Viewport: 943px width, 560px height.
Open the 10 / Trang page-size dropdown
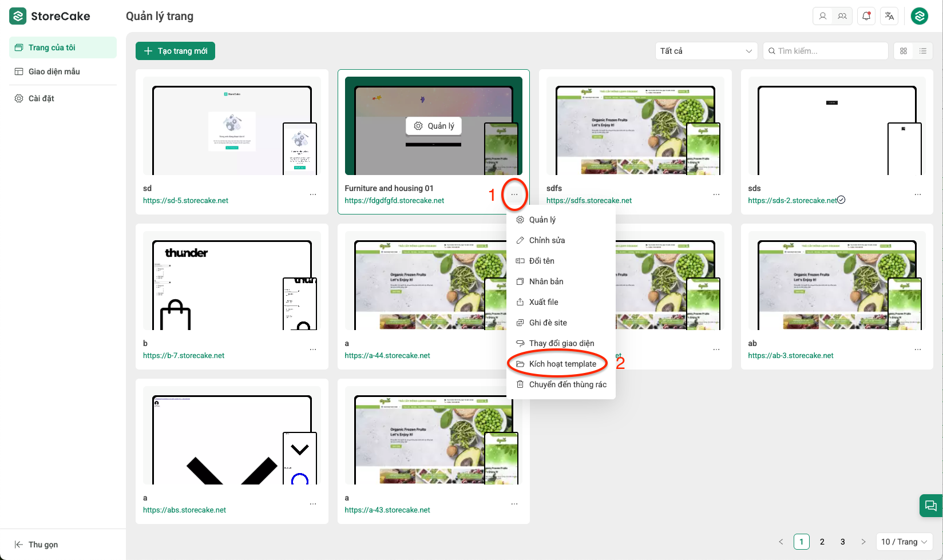[904, 542]
